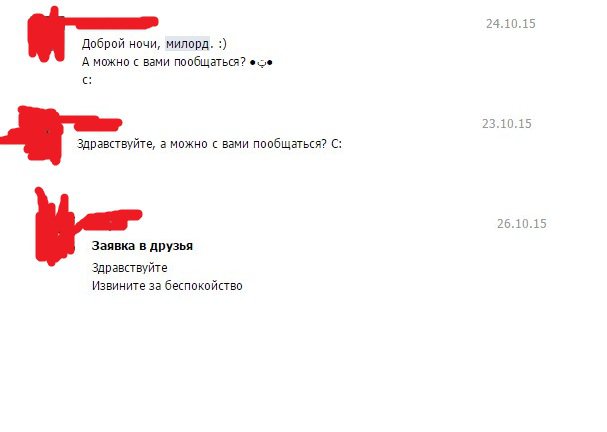Click the :) smiley after "милорд."
The width and height of the screenshot is (607, 432).
[222, 44]
